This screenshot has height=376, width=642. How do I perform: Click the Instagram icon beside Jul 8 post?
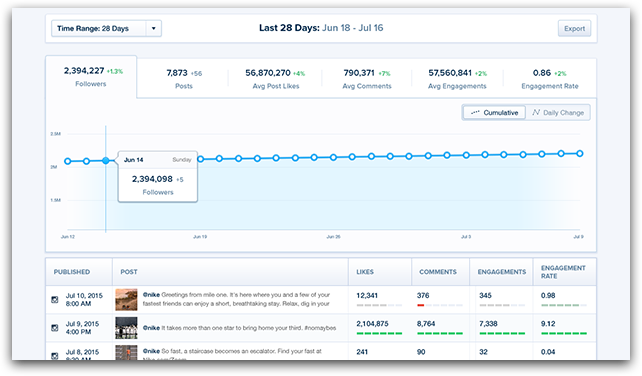tap(54, 356)
